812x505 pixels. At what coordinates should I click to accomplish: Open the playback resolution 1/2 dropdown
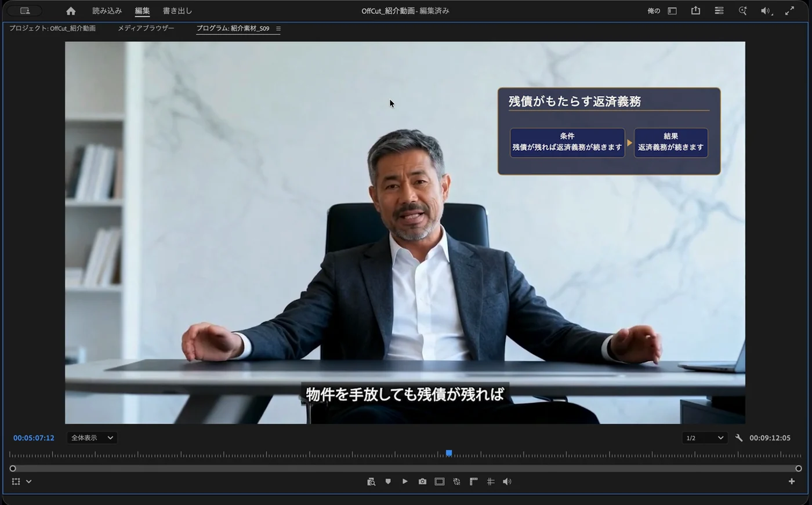[705, 438]
